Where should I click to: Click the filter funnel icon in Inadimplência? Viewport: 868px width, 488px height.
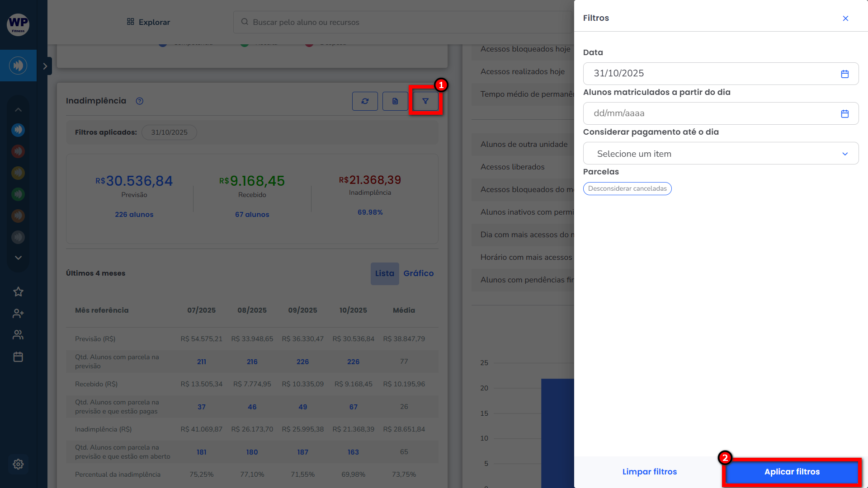pos(425,101)
